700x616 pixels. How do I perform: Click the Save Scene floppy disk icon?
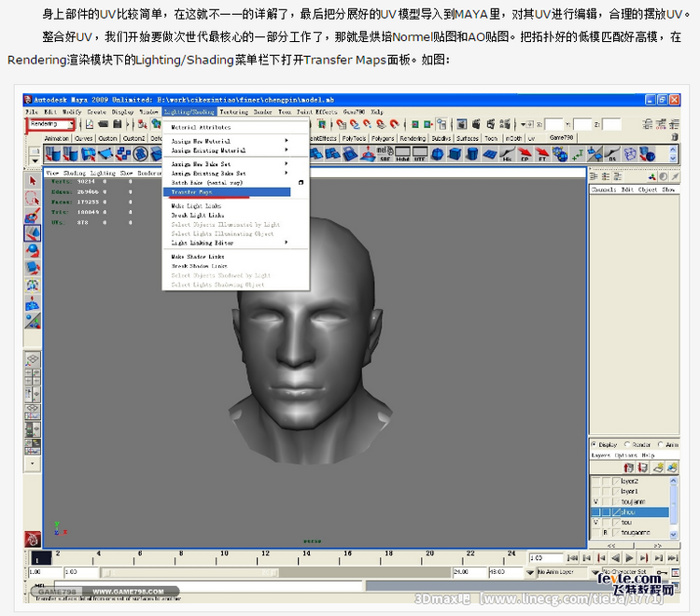tap(118, 124)
